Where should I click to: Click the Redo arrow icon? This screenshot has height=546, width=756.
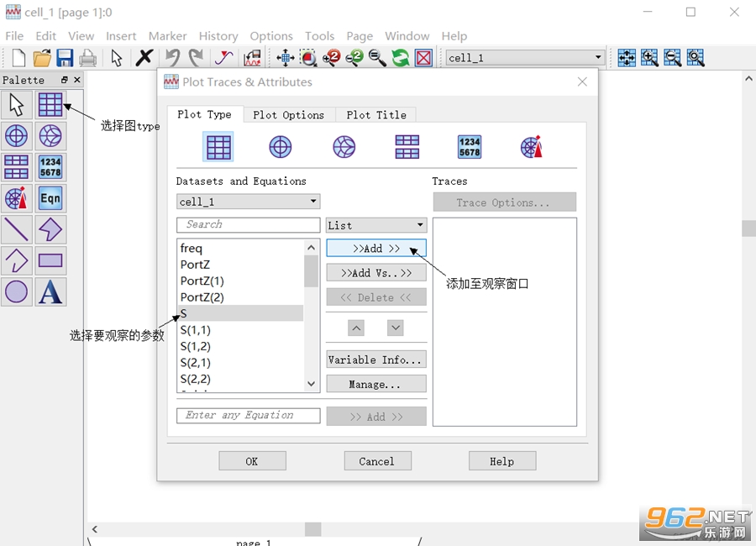point(196,58)
